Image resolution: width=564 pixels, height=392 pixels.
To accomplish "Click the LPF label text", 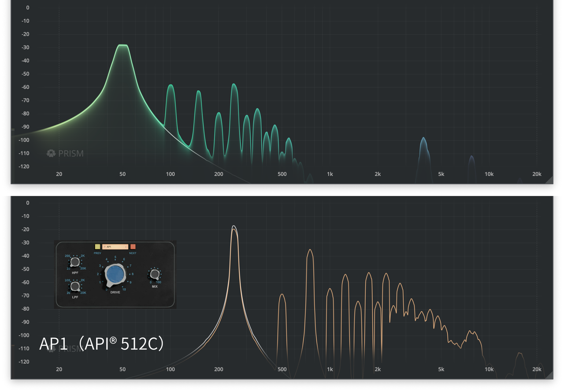I will click(x=75, y=297).
